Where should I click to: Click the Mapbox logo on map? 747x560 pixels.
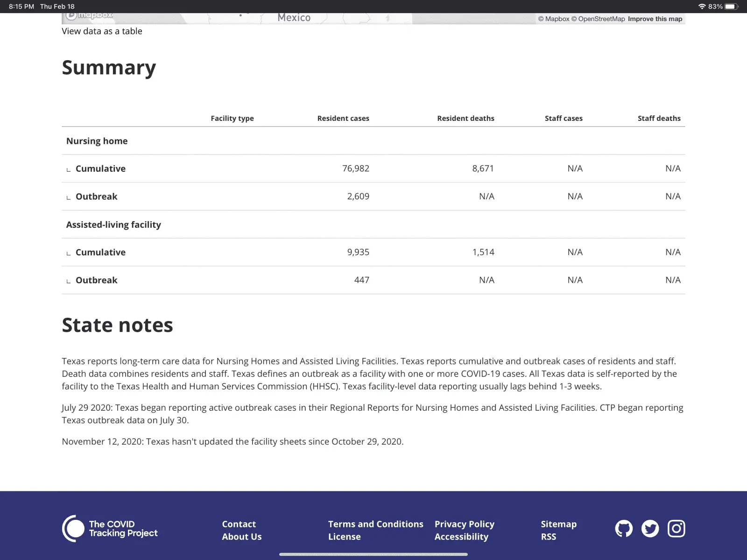tap(90, 16)
